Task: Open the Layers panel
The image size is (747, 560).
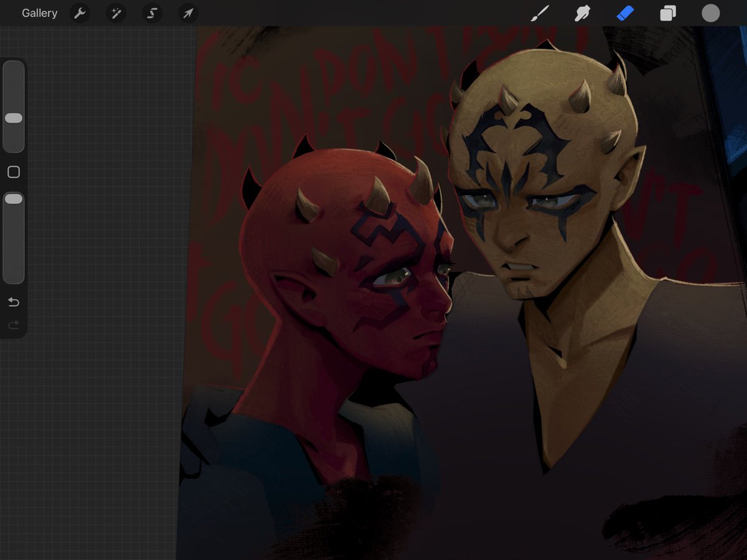Action: (x=668, y=13)
